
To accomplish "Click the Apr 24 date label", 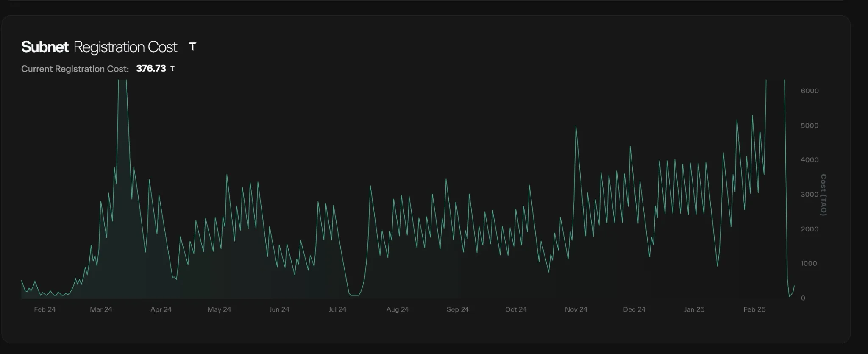I will click(x=161, y=309).
